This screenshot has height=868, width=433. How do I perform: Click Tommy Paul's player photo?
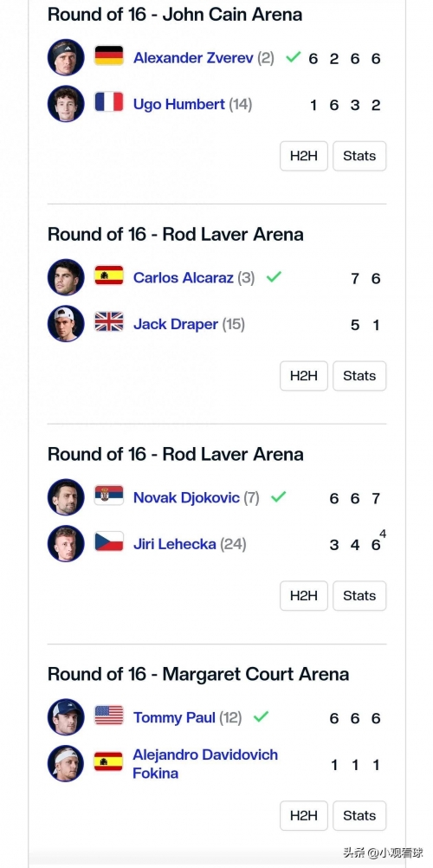(66, 717)
